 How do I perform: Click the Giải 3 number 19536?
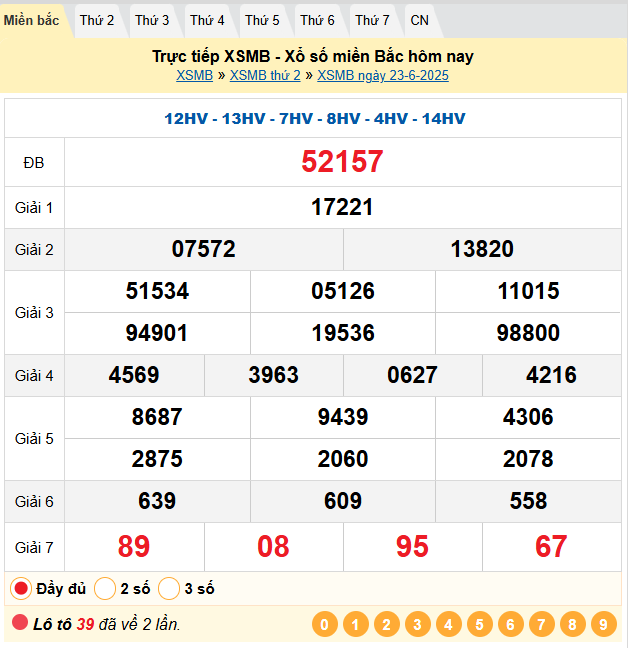pyautogui.click(x=343, y=333)
